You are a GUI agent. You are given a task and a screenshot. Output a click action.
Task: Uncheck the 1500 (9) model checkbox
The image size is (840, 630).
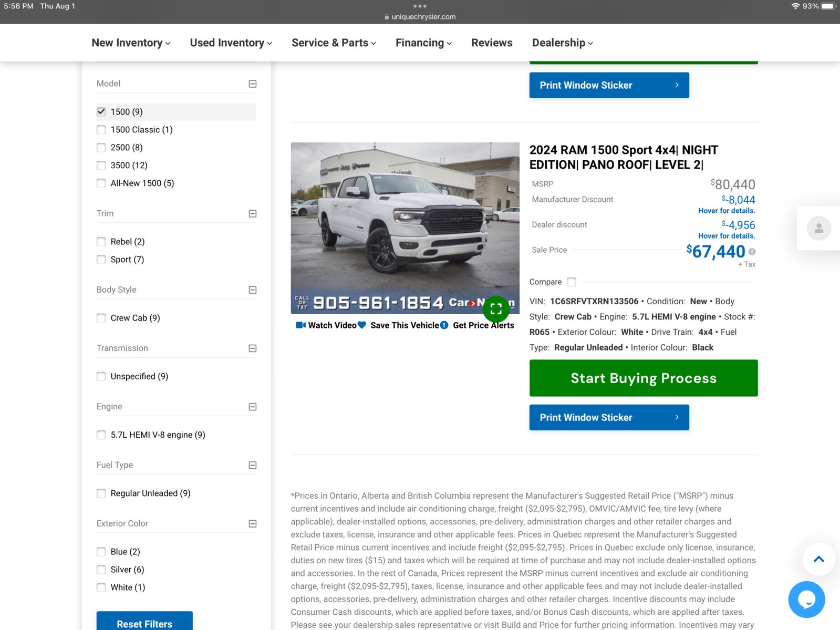[x=101, y=112]
